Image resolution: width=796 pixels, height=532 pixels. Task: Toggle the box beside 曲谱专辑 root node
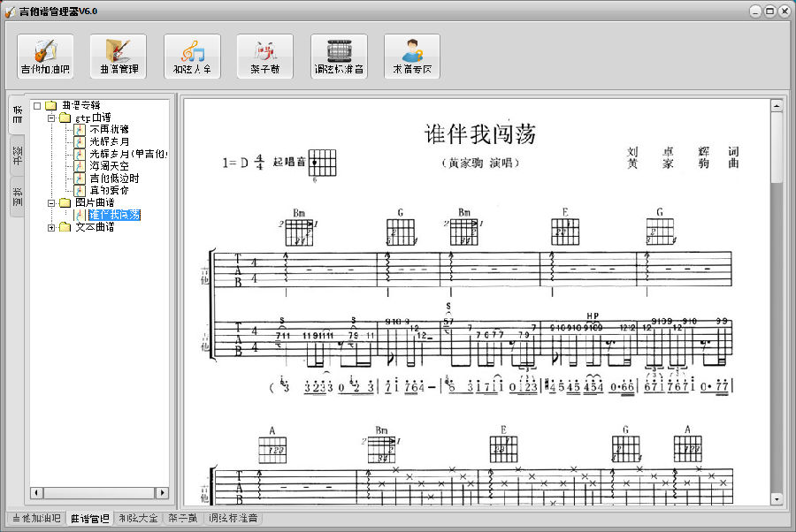click(37, 105)
